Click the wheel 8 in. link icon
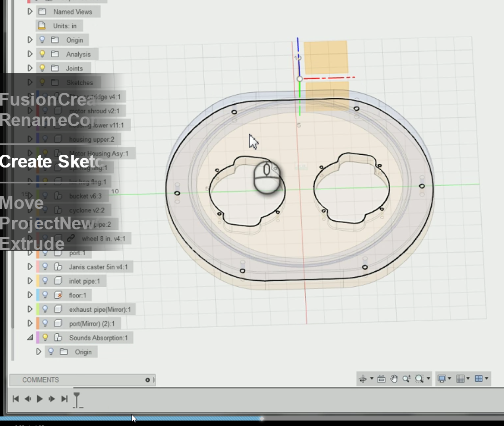The image size is (504, 426). [x=71, y=238]
